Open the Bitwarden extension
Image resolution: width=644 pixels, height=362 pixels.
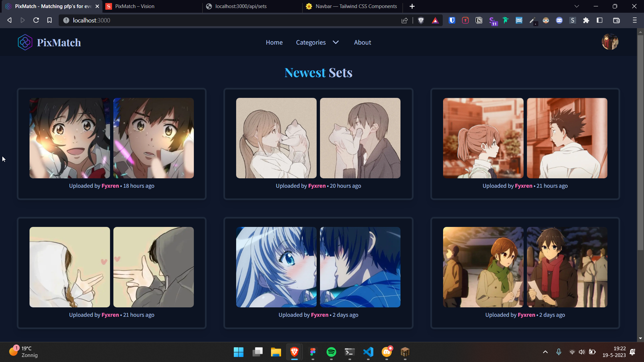point(452,20)
